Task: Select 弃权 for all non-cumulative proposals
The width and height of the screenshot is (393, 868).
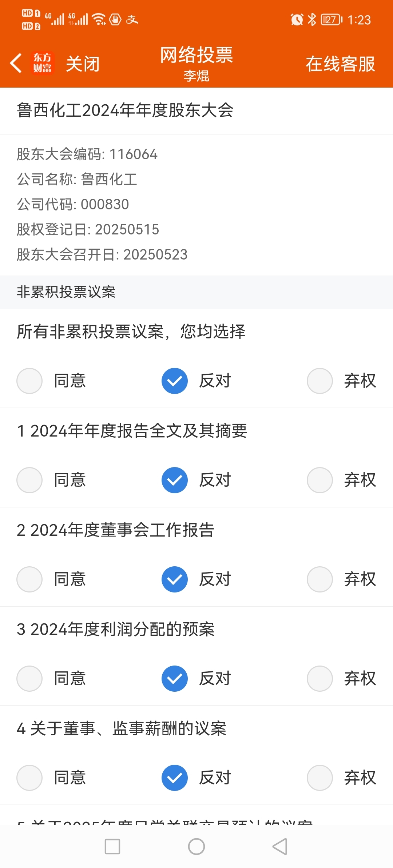Action: [x=342, y=381]
